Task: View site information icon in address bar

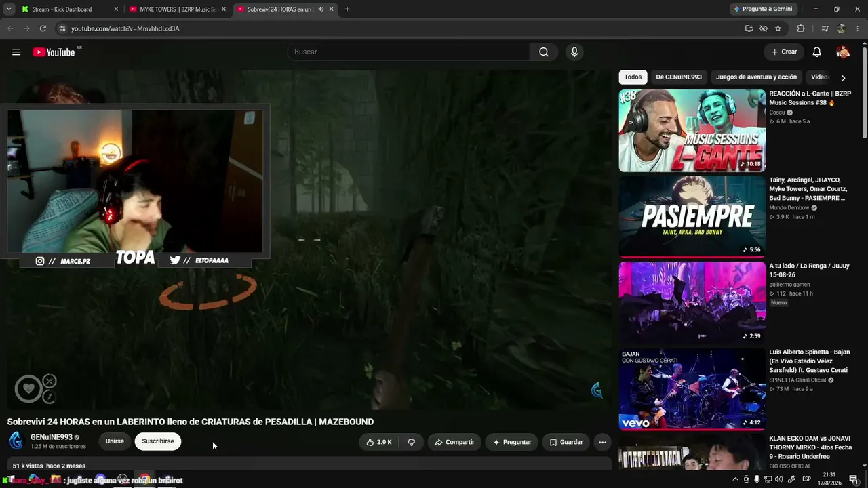Action: 62,28
